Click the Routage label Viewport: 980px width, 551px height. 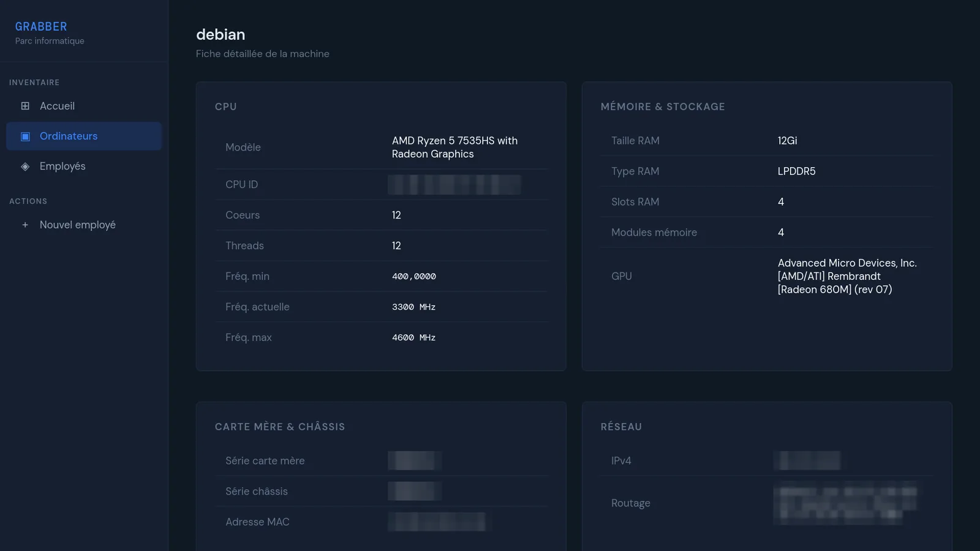coord(631,503)
